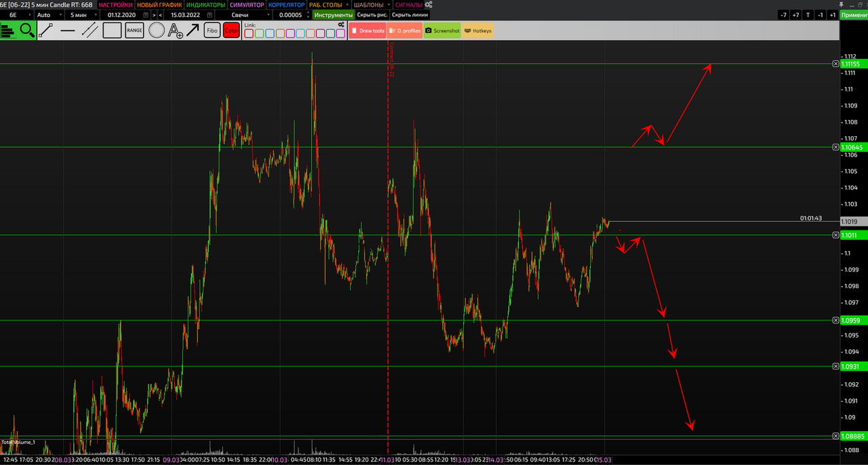Click the < date back button

coord(160,15)
